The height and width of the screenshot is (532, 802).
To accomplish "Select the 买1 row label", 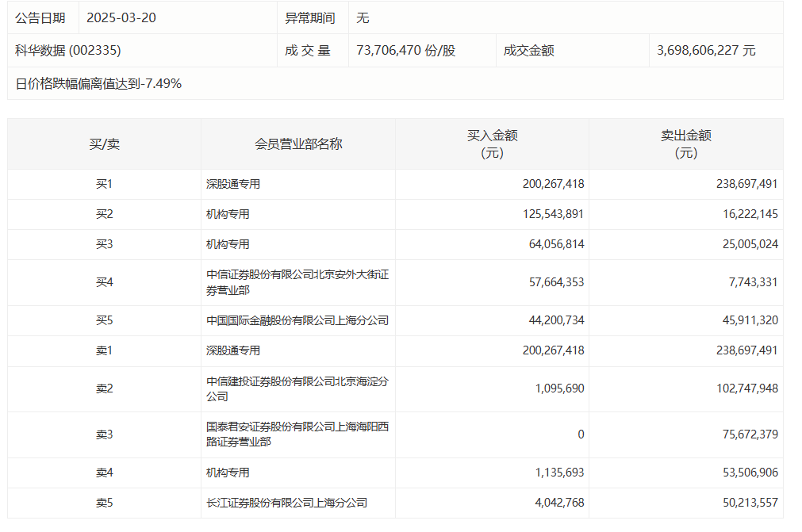I will coord(105,184).
